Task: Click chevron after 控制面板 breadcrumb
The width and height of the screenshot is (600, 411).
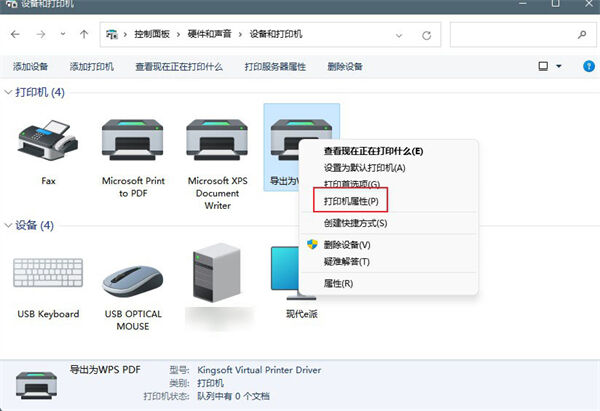Action: pyautogui.click(x=178, y=35)
